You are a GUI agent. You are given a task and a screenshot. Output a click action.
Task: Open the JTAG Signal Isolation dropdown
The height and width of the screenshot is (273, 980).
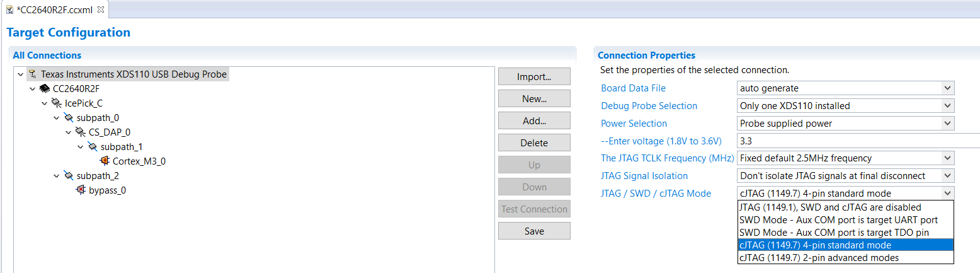(946, 176)
